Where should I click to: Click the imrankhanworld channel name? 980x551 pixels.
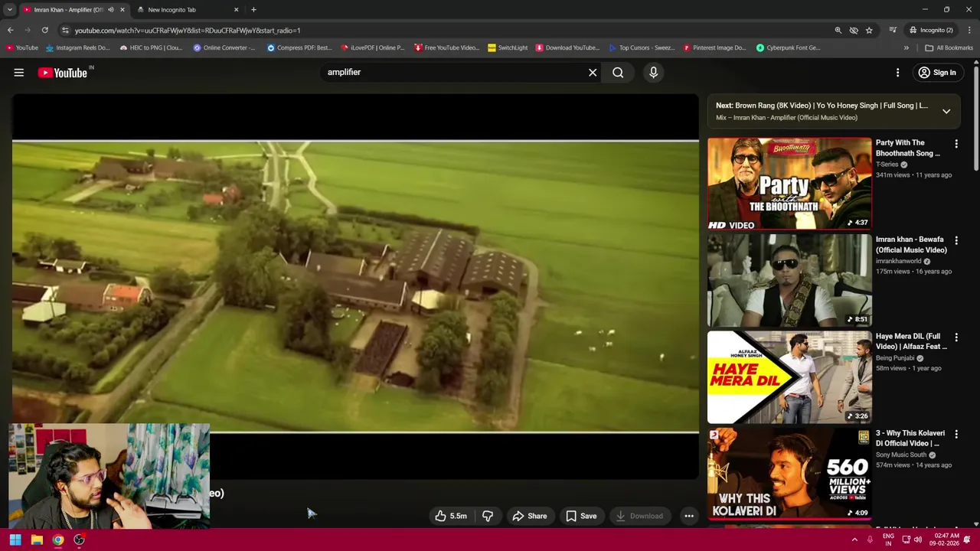click(x=898, y=261)
